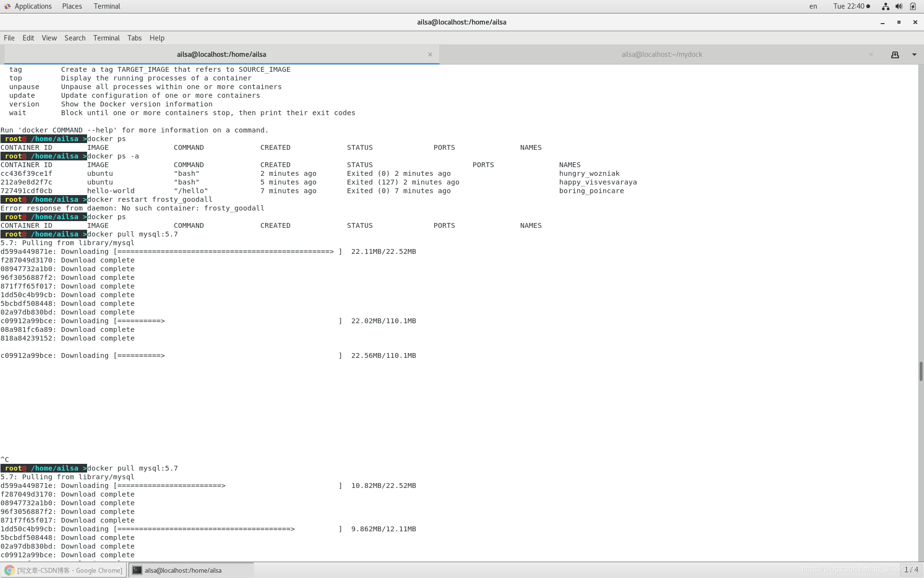Click the battery power icon
Viewport: 924px width, 578px height.
(913, 6)
